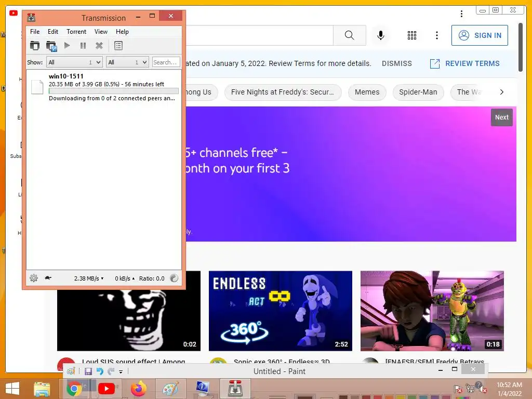Click Save icon in Paint title bar

[88, 371]
